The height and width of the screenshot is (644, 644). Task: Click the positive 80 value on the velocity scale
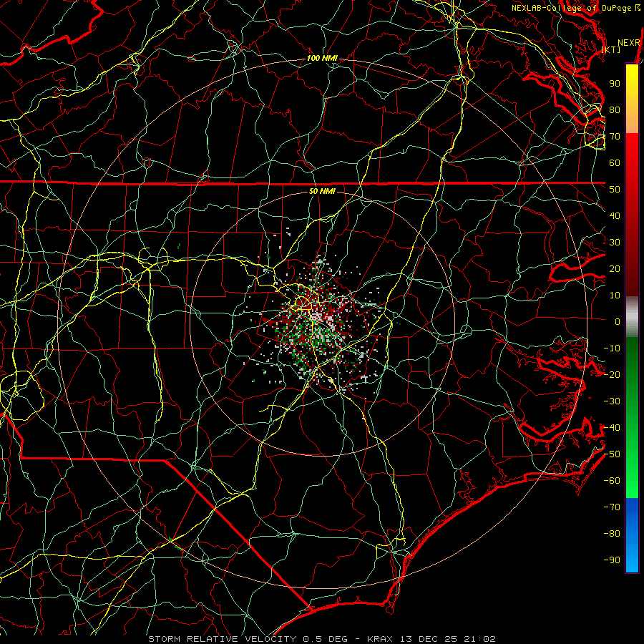coord(615,109)
